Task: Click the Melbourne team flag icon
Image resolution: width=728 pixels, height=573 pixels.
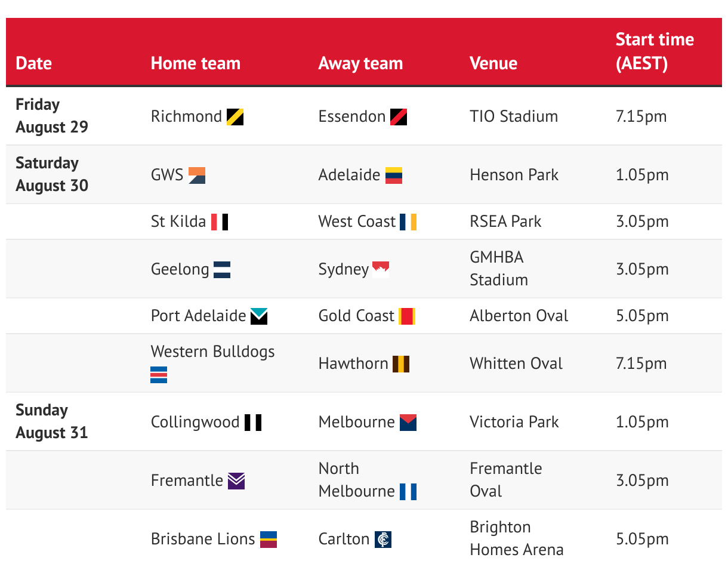Action: 408,423
